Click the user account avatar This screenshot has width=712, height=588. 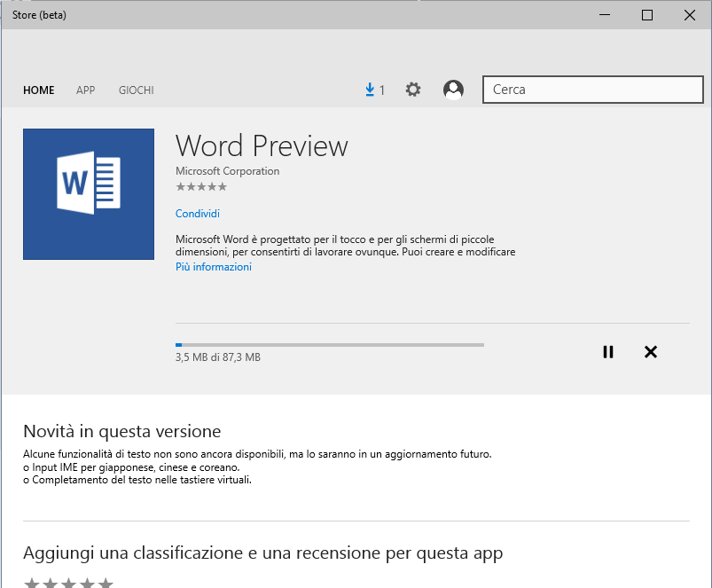pos(453,90)
